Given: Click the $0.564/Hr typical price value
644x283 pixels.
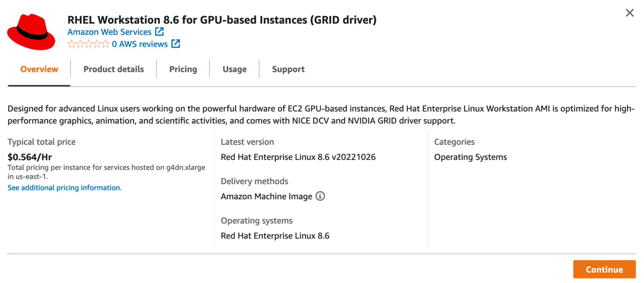Looking at the screenshot, I should tap(30, 157).
